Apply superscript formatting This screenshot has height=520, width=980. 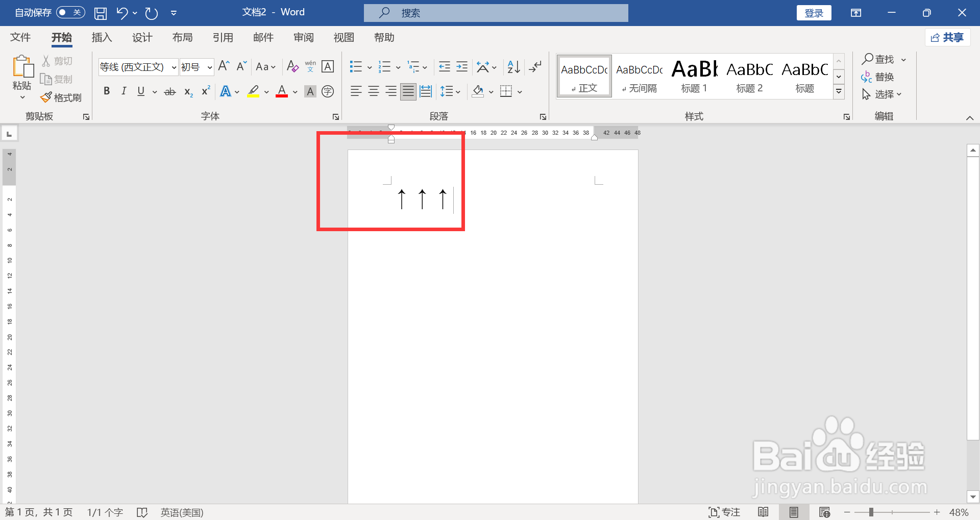coord(206,91)
